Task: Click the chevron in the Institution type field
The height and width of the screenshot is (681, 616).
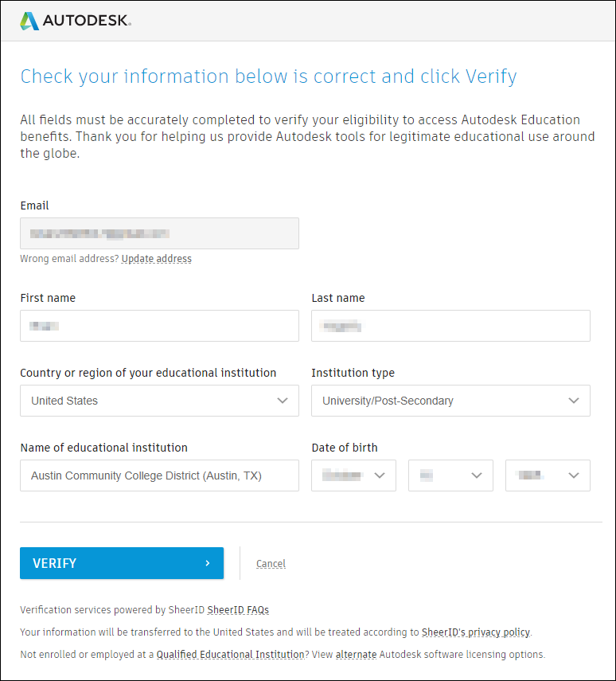Action: coord(574,401)
